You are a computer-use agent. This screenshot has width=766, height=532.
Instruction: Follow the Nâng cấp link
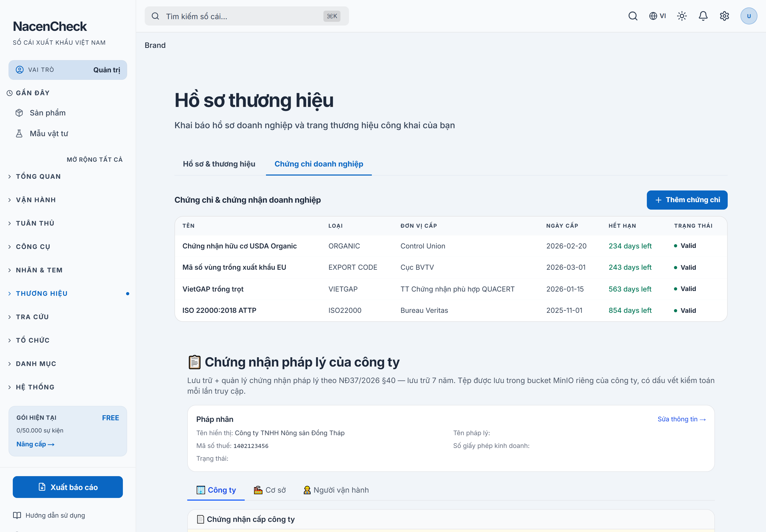pos(35,444)
